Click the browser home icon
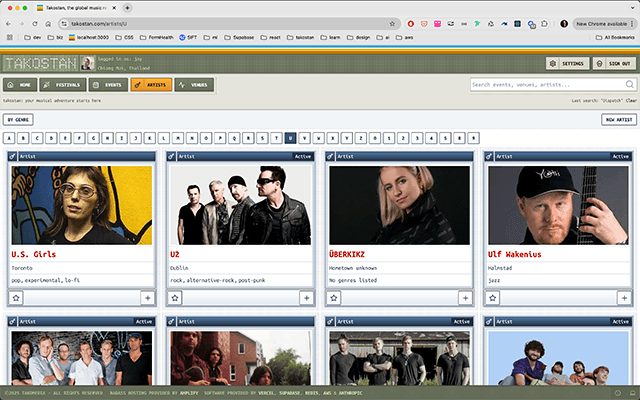Screen dimensions: 640x400 click(x=48, y=24)
